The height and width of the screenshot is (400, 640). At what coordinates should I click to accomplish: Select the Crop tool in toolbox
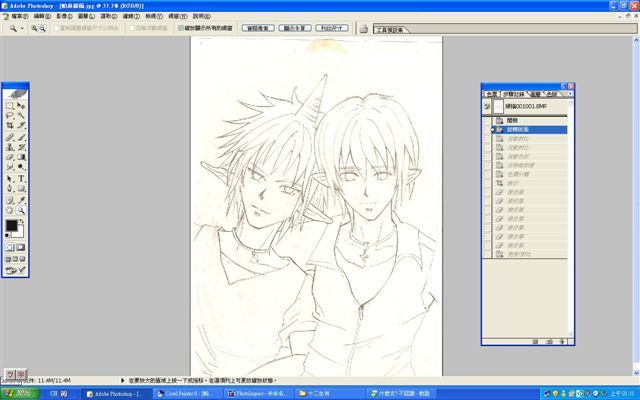[x=10, y=125]
